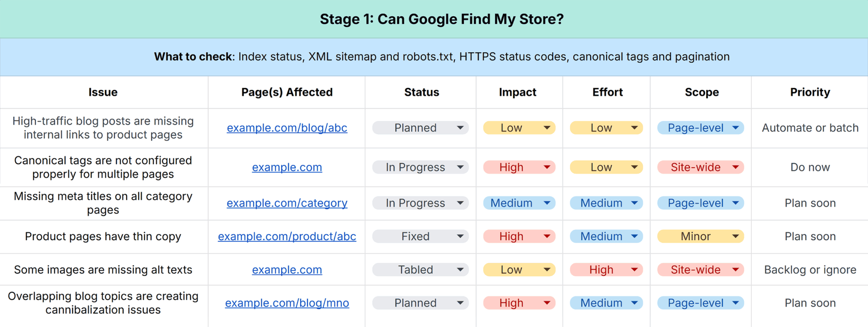Screen dimensions: 868x327
Task: Select the Priority column header
Action: point(810,92)
